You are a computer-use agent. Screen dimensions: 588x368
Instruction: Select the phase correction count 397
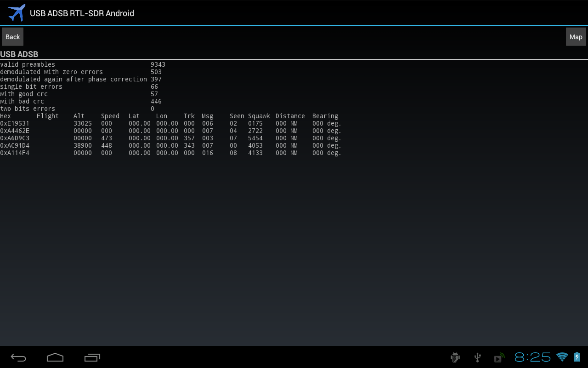tap(156, 79)
